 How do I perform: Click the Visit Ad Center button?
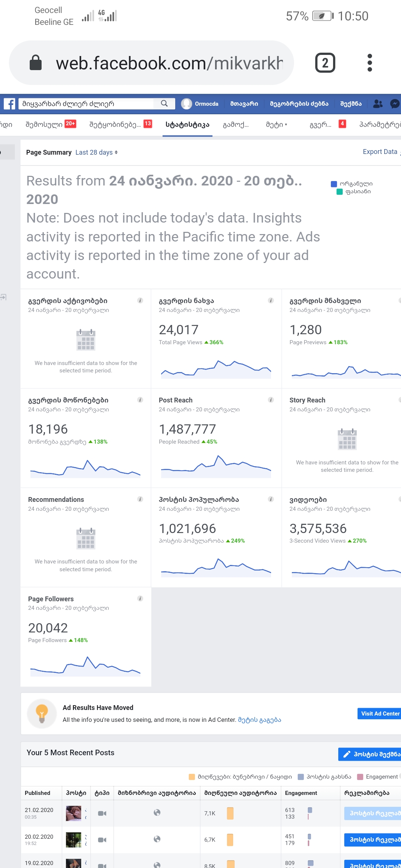(x=380, y=713)
